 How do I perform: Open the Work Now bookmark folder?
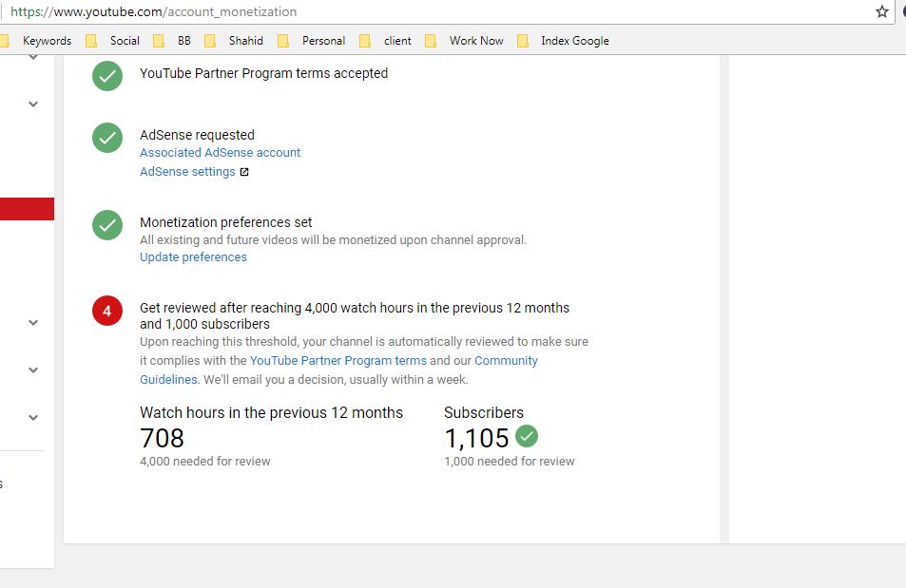[464, 41]
